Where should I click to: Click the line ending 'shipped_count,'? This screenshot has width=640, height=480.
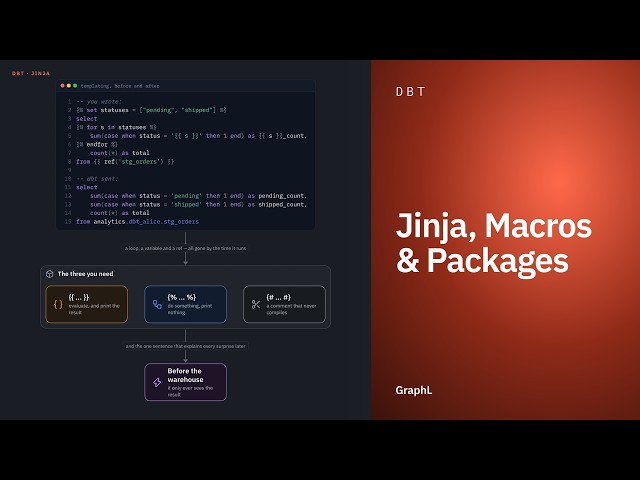click(198, 204)
